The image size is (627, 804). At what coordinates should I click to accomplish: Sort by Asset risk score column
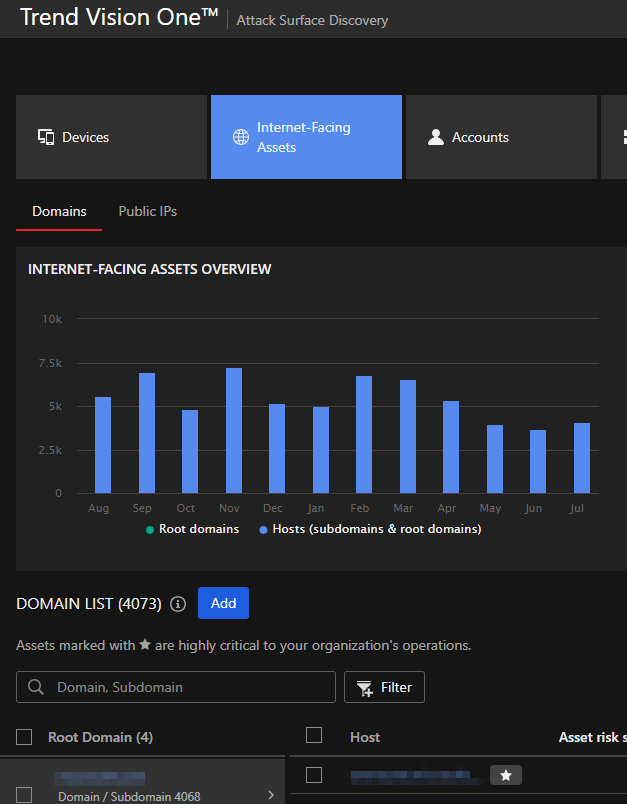coord(592,737)
